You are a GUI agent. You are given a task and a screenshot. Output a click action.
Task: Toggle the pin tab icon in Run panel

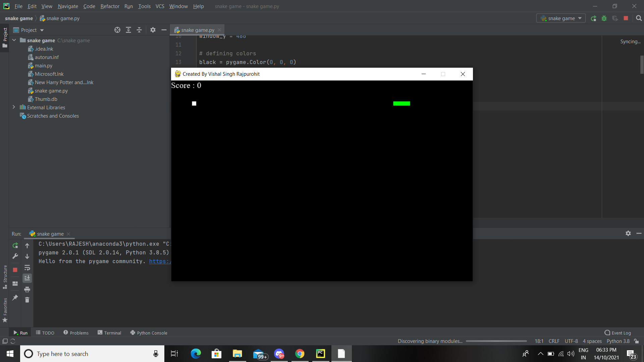(x=15, y=298)
